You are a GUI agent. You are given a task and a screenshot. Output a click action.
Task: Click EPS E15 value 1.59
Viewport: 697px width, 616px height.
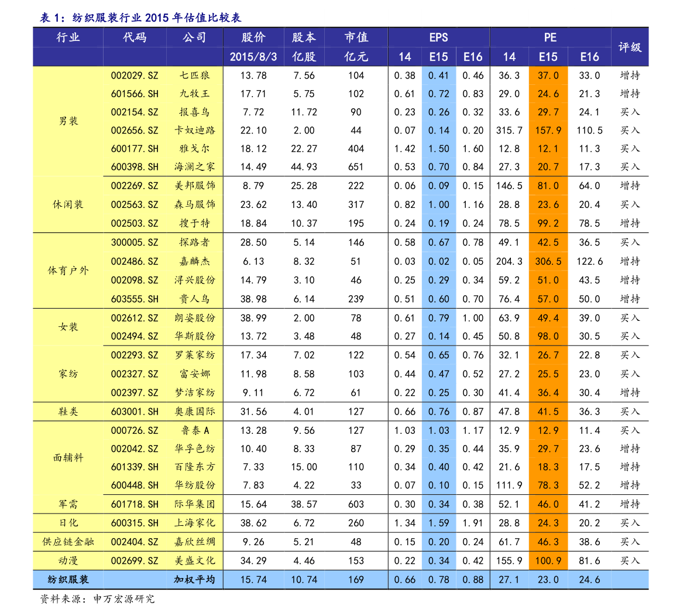439,523
